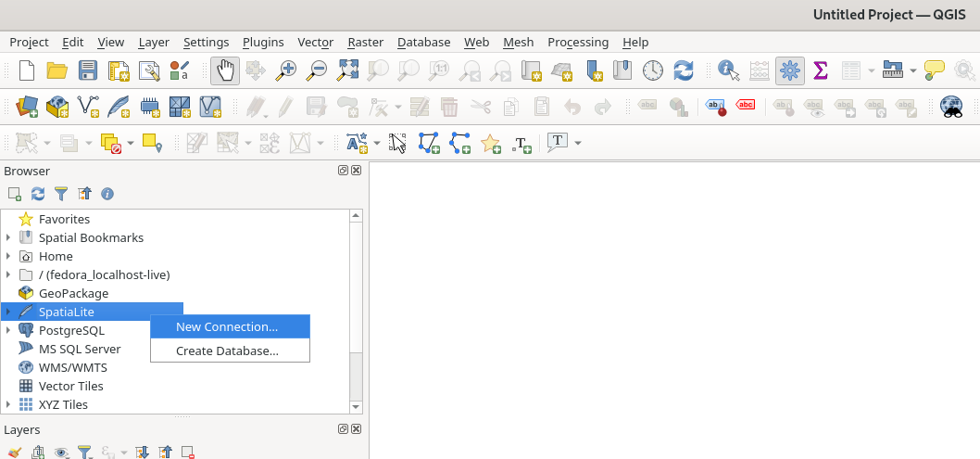Save project using the floppy disk icon
The height and width of the screenshot is (459, 980).
[88, 70]
